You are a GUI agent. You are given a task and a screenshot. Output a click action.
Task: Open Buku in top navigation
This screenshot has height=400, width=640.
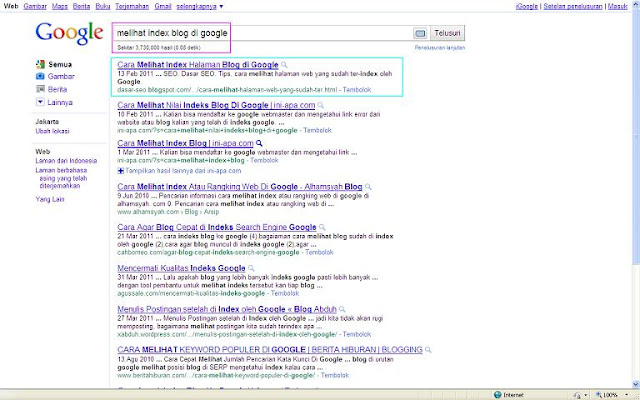click(103, 7)
